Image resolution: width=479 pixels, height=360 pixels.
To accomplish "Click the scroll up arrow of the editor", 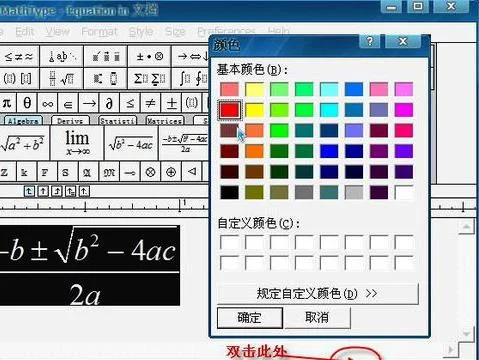I will pos(466,227).
